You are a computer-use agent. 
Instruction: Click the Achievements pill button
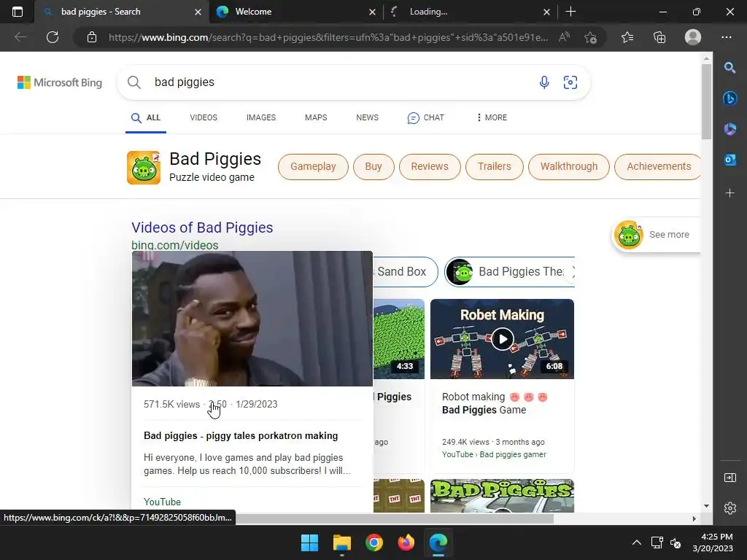point(657,167)
